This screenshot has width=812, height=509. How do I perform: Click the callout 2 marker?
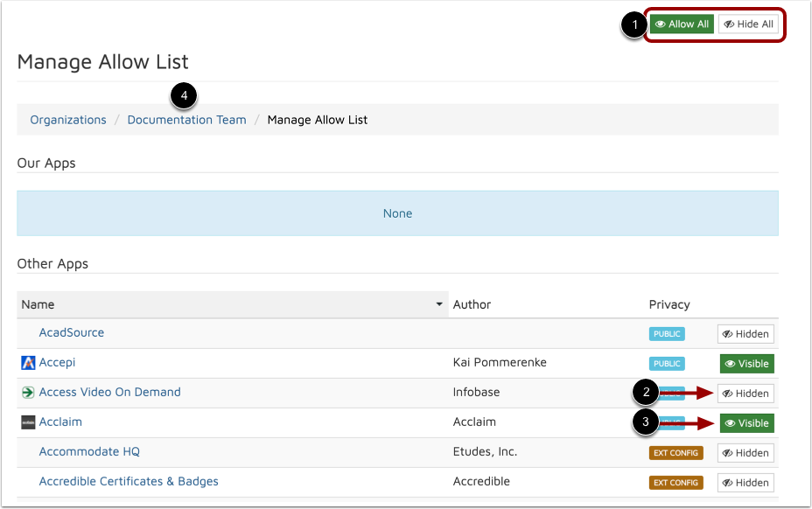(645, 394)
